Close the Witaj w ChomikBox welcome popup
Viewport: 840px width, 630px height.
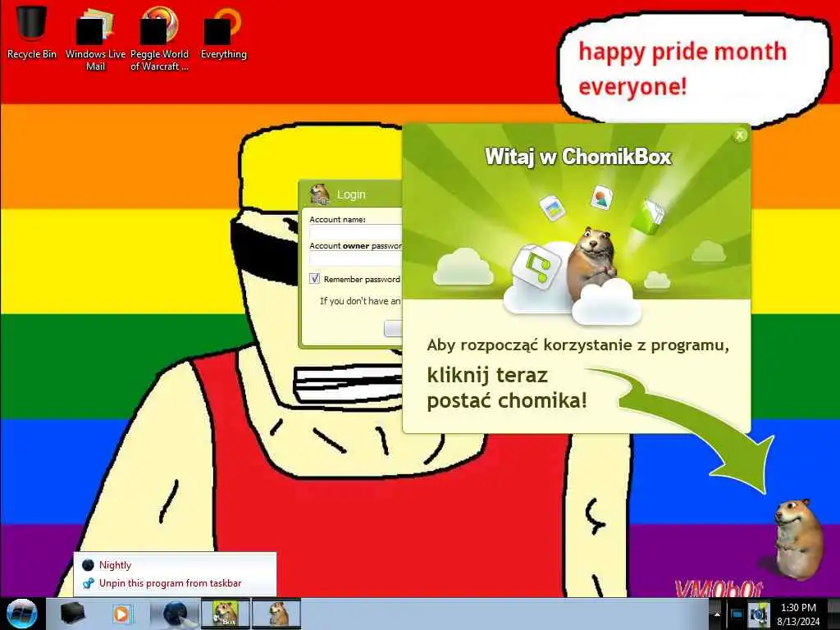(740, 135)
